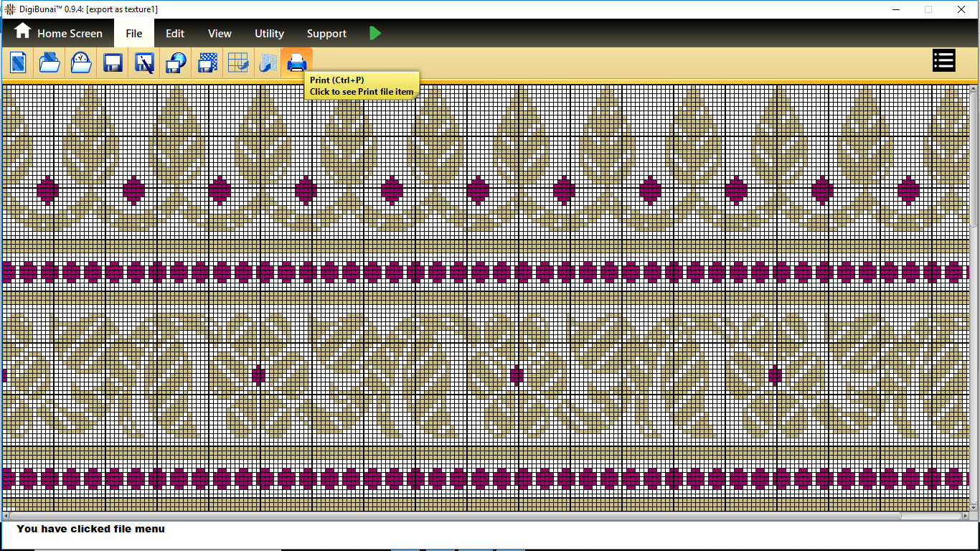Click the floppy disk with globe icon

pos(176,63)
